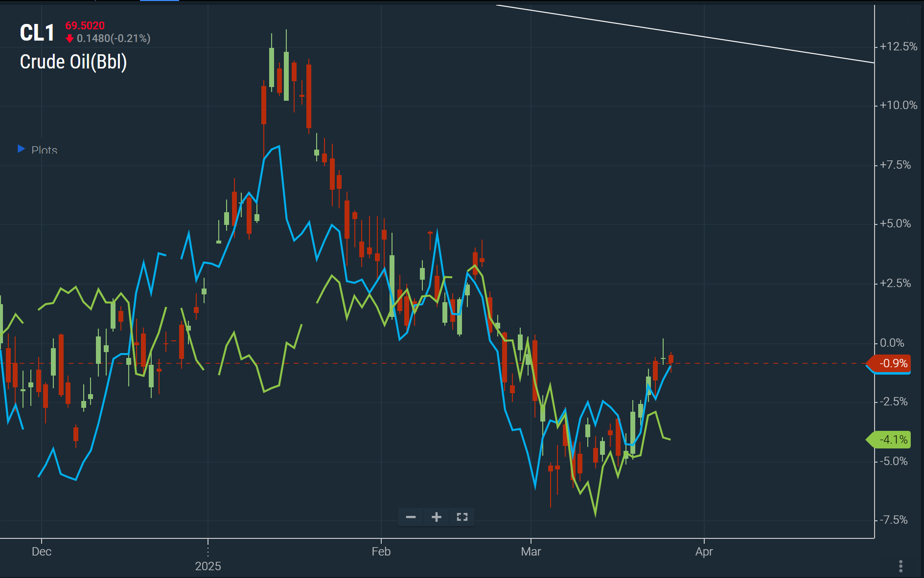
Task: Click the red down arrow price indicator
Action: tap(69, 38)
